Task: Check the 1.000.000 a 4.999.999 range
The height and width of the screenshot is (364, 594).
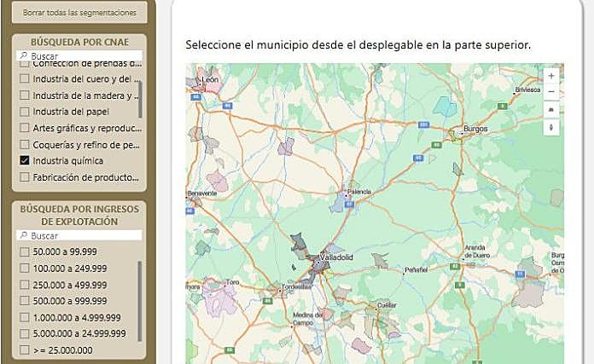Action: coord(25,317)
